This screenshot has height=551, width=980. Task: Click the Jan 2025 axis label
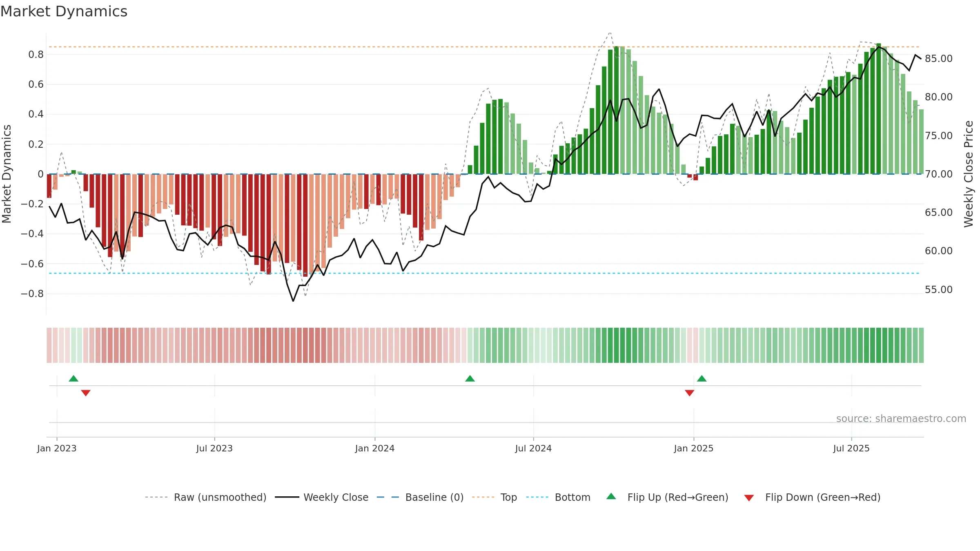click(694, 448)
